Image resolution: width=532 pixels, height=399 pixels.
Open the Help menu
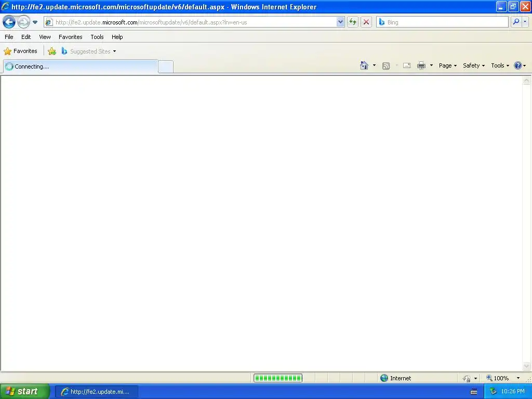pos(117,37)
